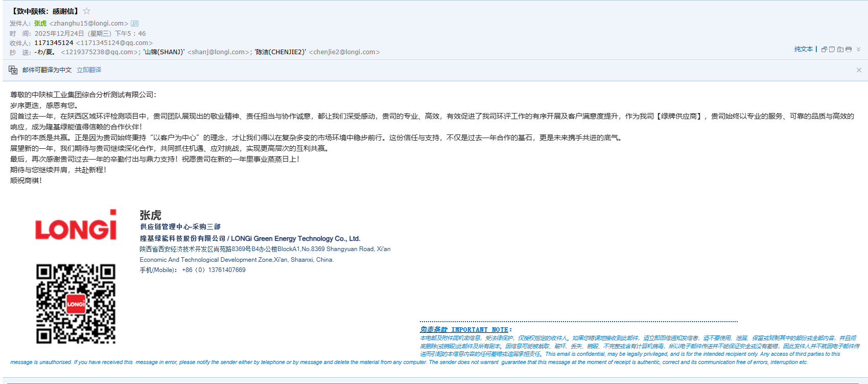Viewport: 868px width, 384px height.
Task: Click department line 供应链管理中心-采购三部
Action: click(180, 227)
